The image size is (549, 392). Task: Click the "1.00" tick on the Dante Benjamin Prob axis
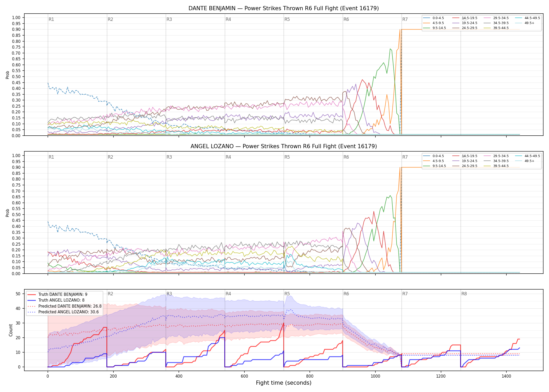tap(16, 18)
